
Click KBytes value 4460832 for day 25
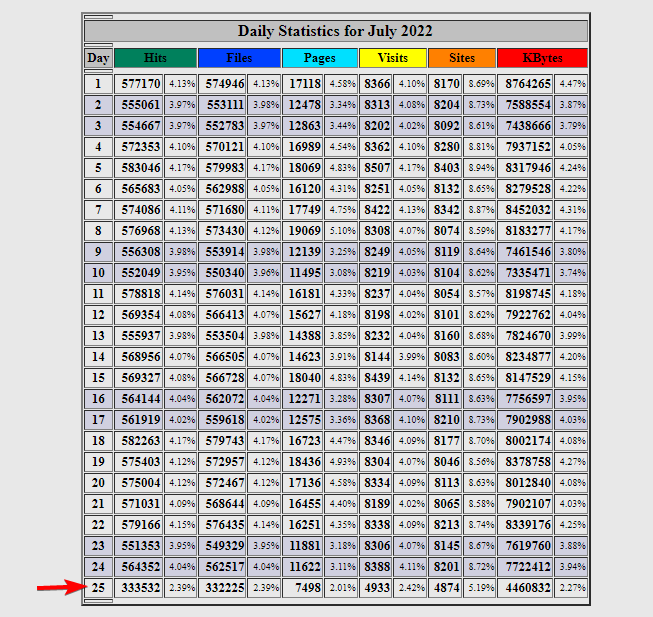[525, 587]
